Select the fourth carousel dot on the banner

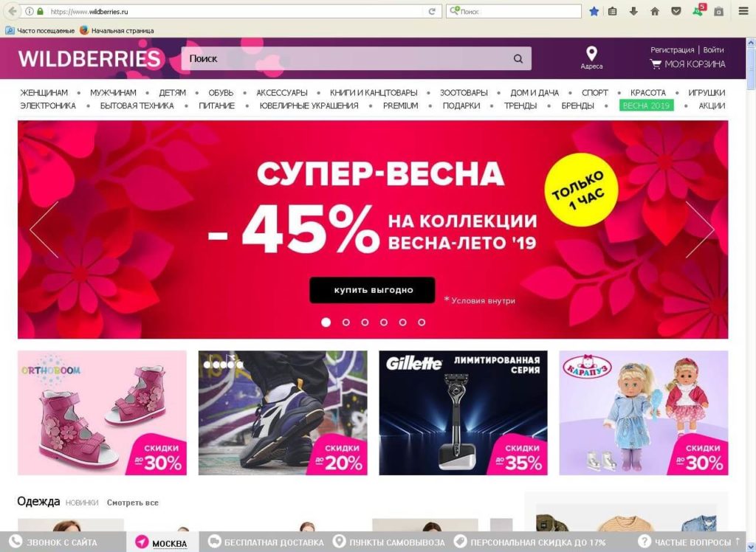coord(384,322)
